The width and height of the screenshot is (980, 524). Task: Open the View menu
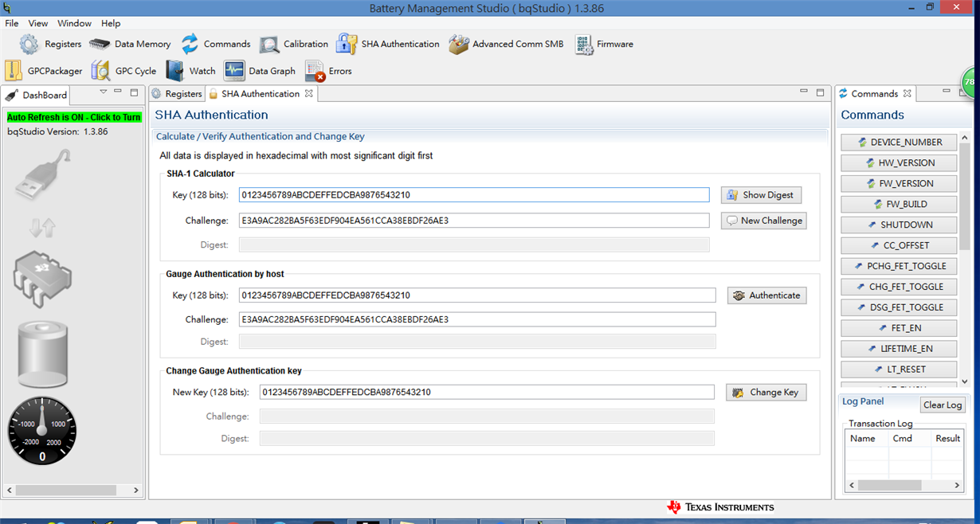tap(38, 23)
